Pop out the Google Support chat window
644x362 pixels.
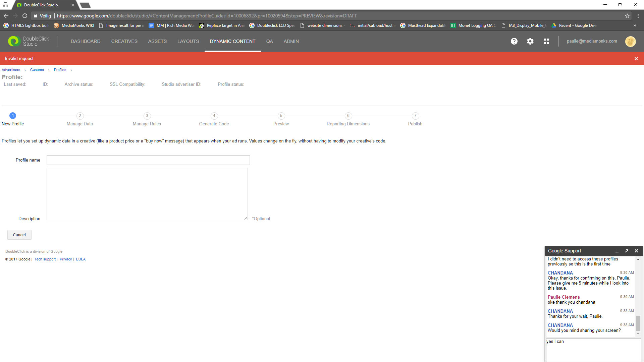tap(627, 251)
